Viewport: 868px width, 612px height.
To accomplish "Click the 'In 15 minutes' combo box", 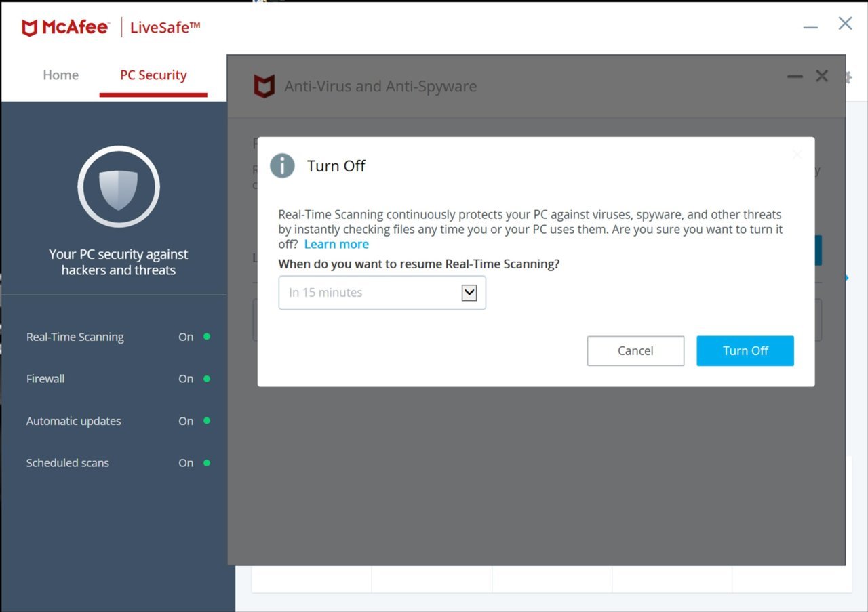I will pyautogui.click(x=382, y=293).
